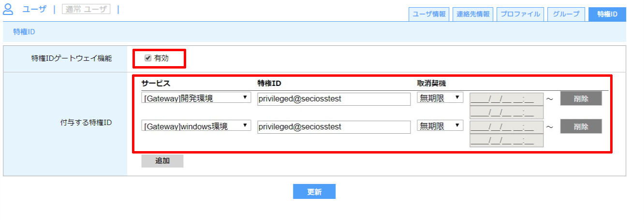Open the [Gateway]windows環境 service dropdown

[196, 126]
